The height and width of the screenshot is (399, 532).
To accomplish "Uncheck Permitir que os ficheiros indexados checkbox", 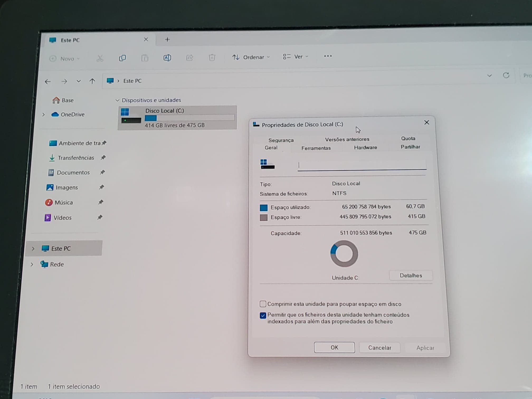I will coord(263,315).
